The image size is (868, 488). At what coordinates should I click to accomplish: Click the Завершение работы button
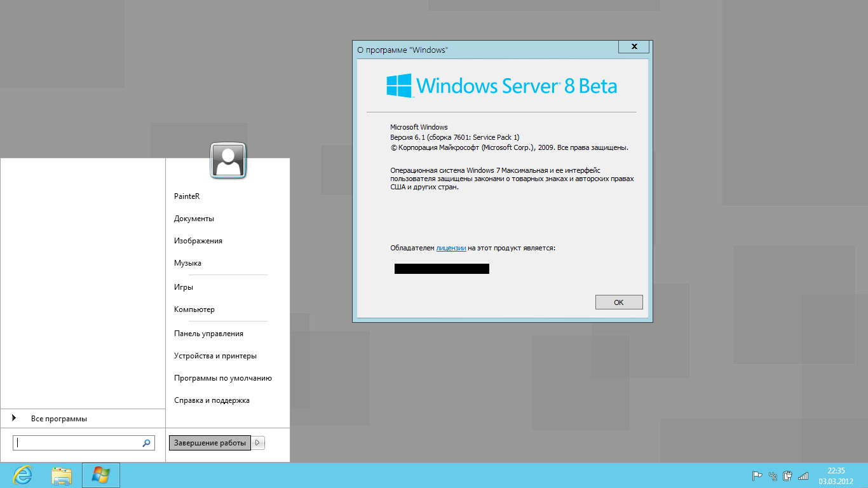[x=210, y=443]
